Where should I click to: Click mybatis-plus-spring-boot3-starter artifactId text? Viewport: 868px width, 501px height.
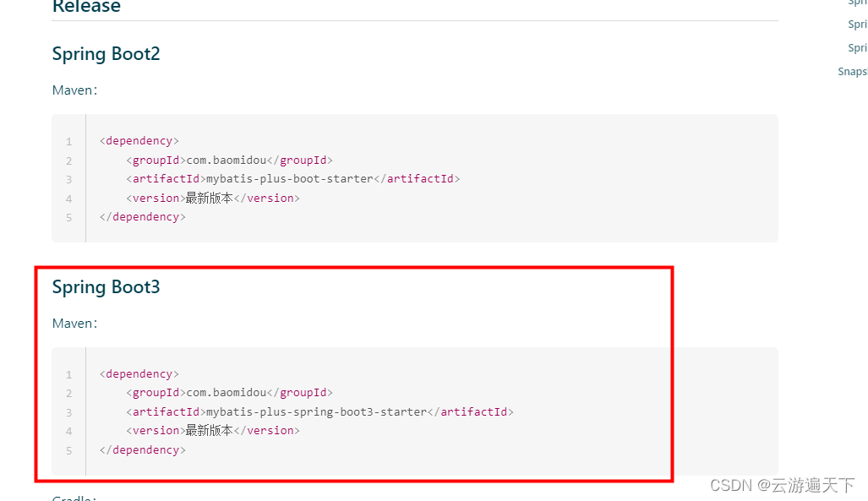316,412
